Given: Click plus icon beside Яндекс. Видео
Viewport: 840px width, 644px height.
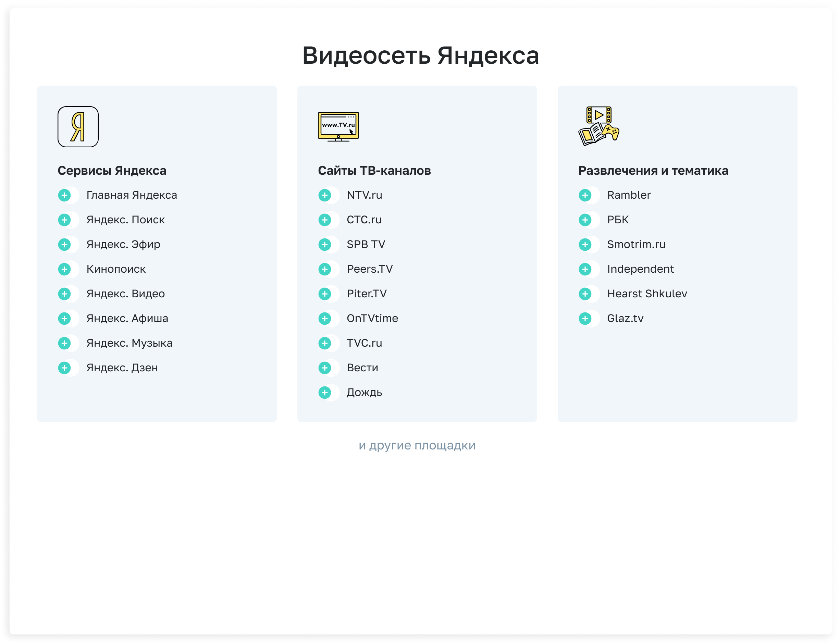Looking at the screenshot, I should tap(64, 294).
